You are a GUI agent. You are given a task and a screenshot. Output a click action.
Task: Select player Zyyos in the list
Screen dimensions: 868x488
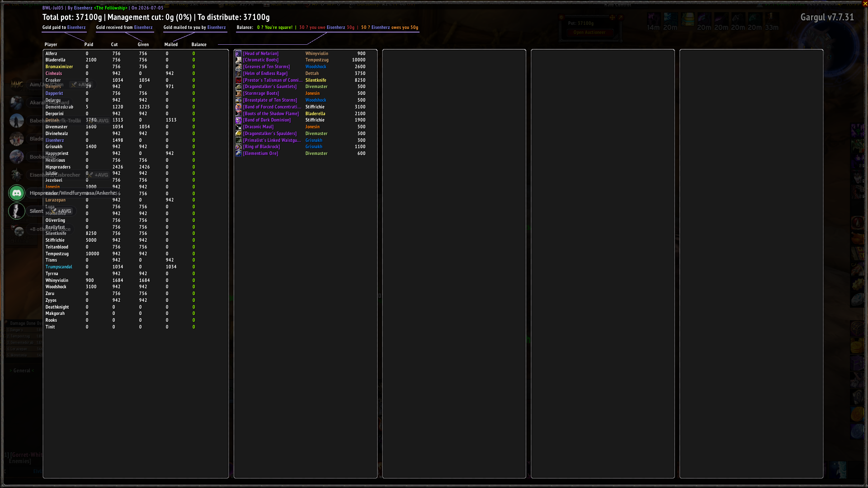(x=51, y=300)
